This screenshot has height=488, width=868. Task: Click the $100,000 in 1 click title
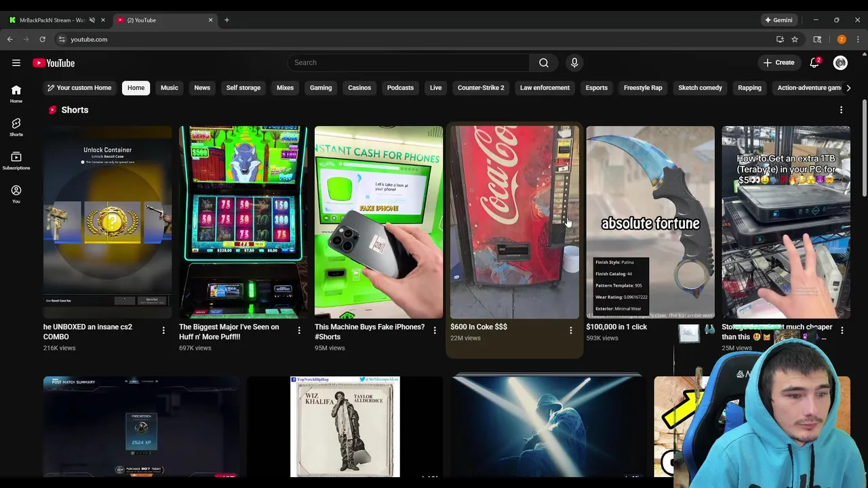616,327
